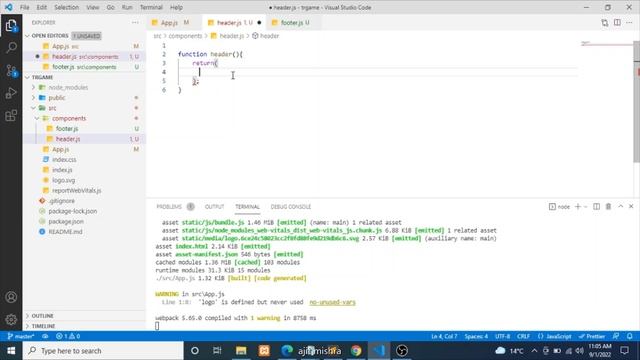
Task: Close the terminal panel
Action: (631, 207)
